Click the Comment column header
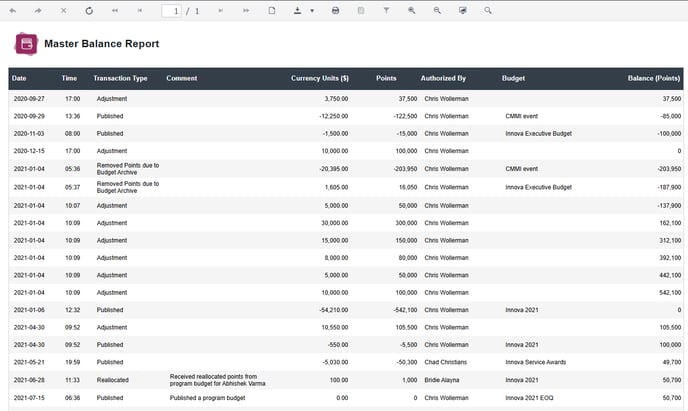Screen dimensions: 688x411 (182, 78)
